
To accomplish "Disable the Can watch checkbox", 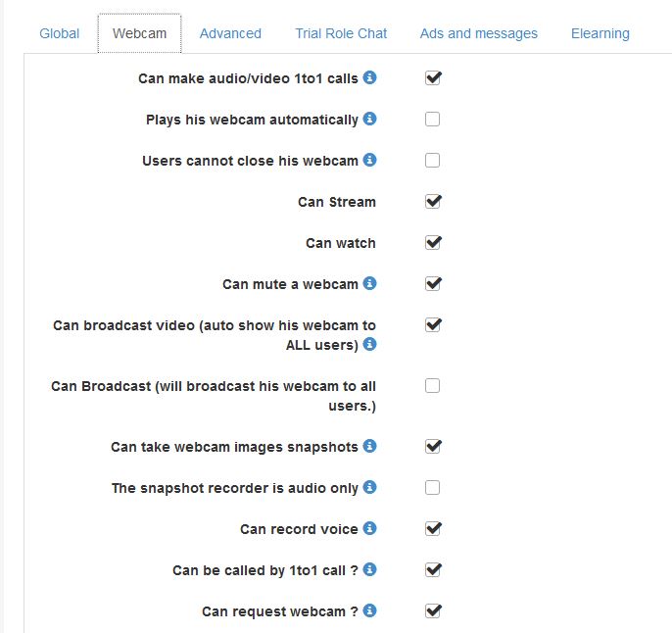I will [x=432, y=243].
